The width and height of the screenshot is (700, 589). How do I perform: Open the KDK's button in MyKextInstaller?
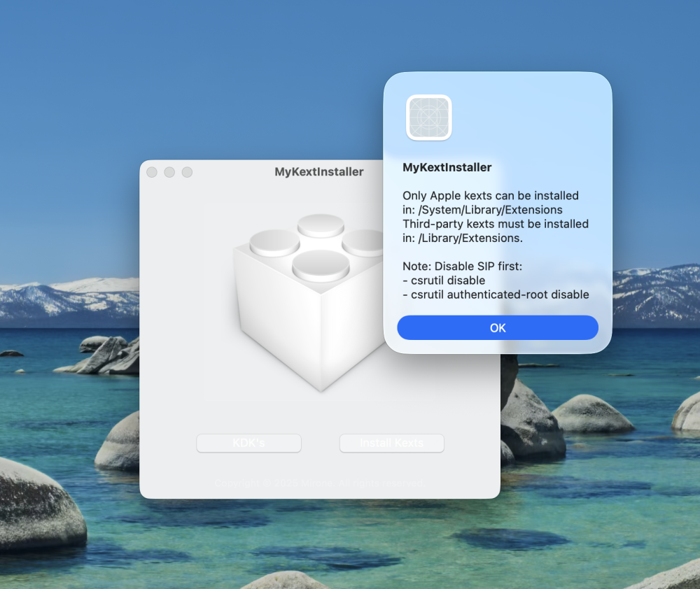pyautogui.click(x=248, y=443)
